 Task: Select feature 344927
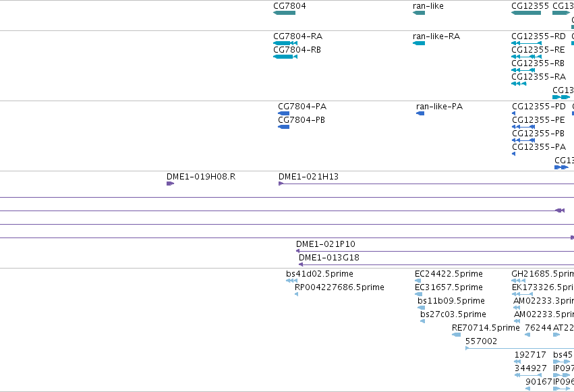pyautogui.click(x=528, y=376)
